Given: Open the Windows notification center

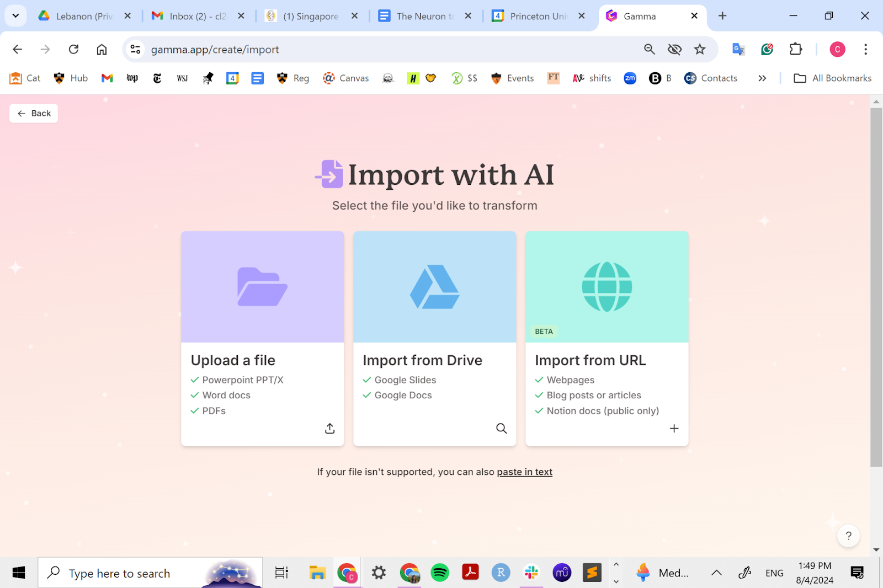Looking at the screenshot, I should 857,573.
